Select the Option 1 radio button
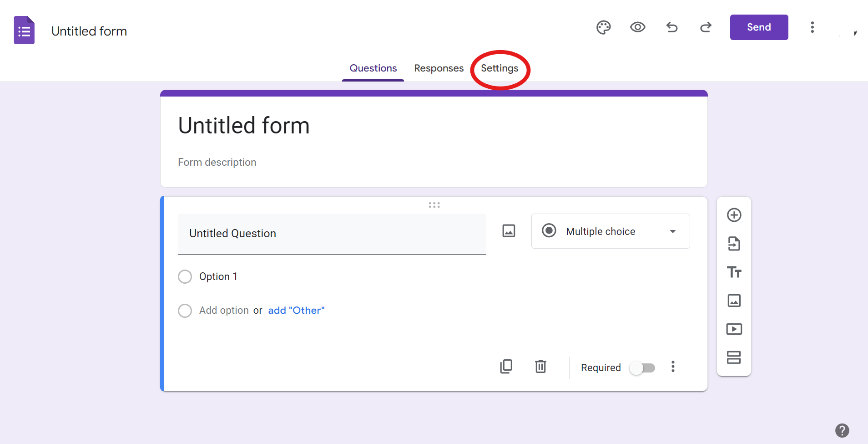 pyautogui.click(x=185, y=276)
